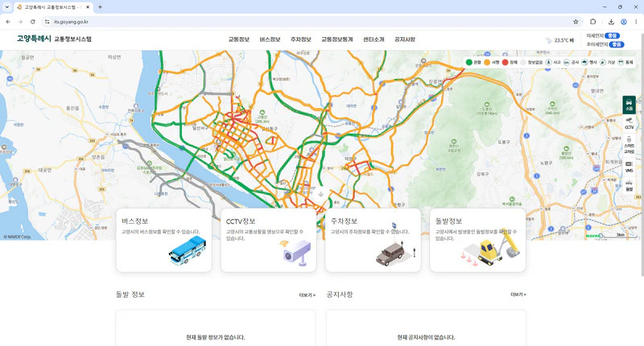
Task: Open the 스마트 교차로 sidebar layer
Action: [629, 146]
